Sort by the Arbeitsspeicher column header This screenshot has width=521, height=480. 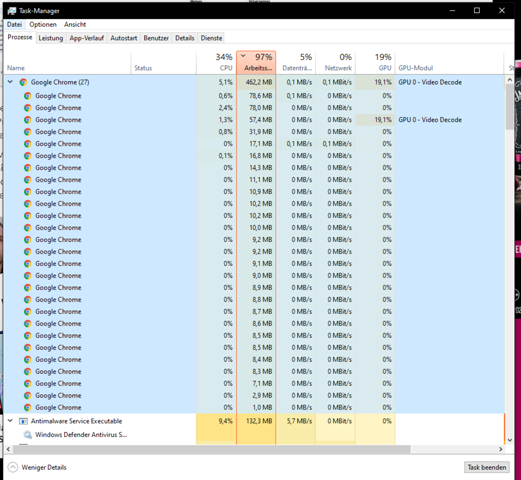[256, 62]
